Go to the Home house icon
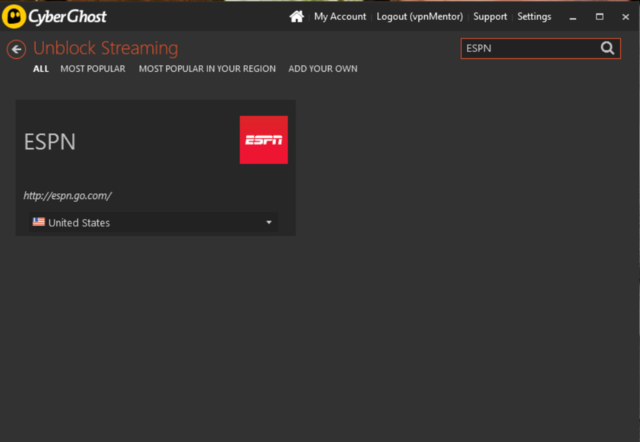 (297, 16)
